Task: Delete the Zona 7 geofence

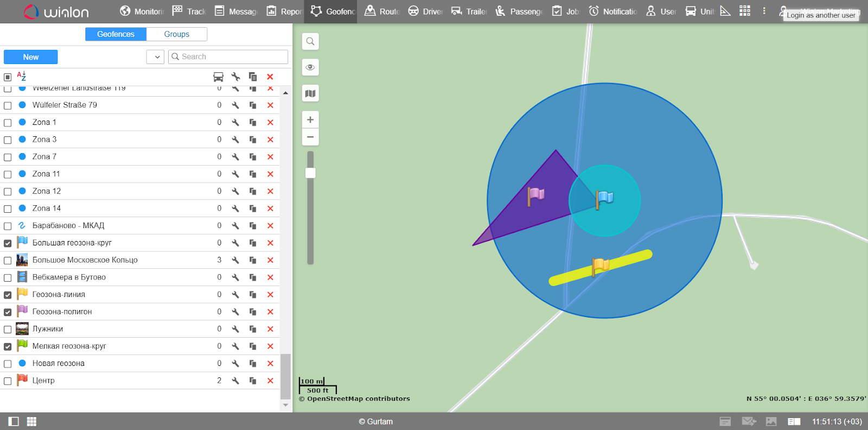Action: point(270,157)
